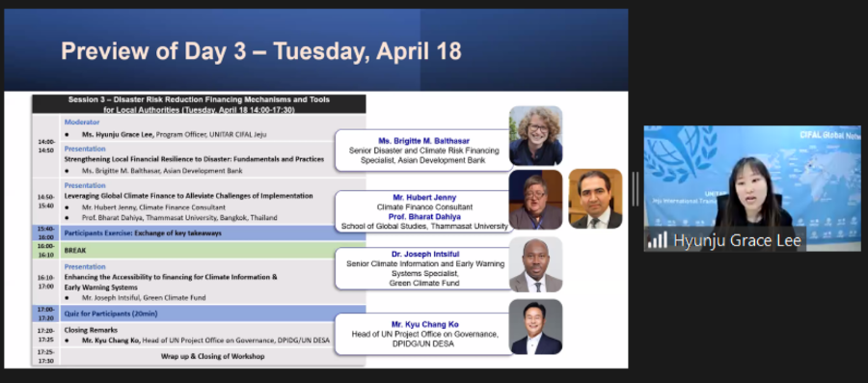Click the Dr. Joseph Intsiful callout box
Image resolution: width=868 pixels, height=383 pixels.
(x=423, y=268)
